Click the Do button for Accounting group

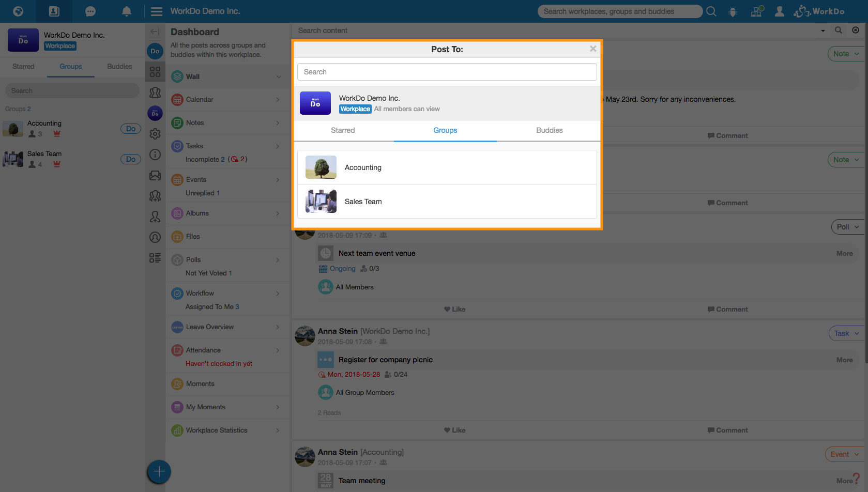click(x=131, y=129)
